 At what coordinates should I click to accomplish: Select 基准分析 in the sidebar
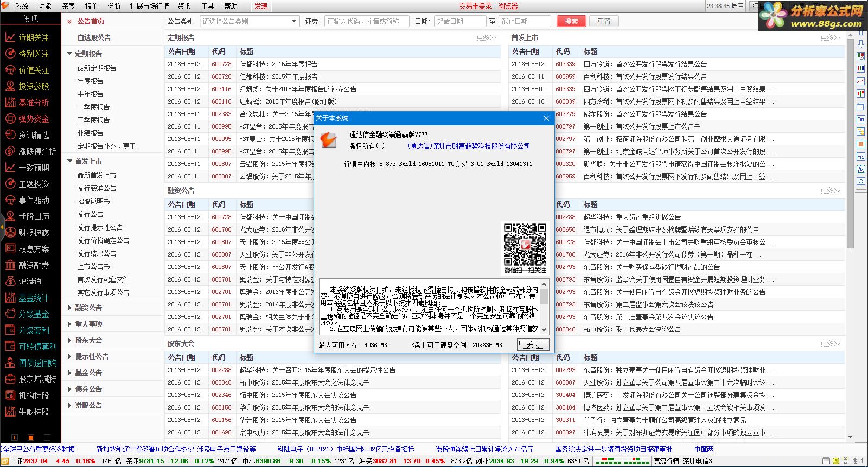[30, 103]
